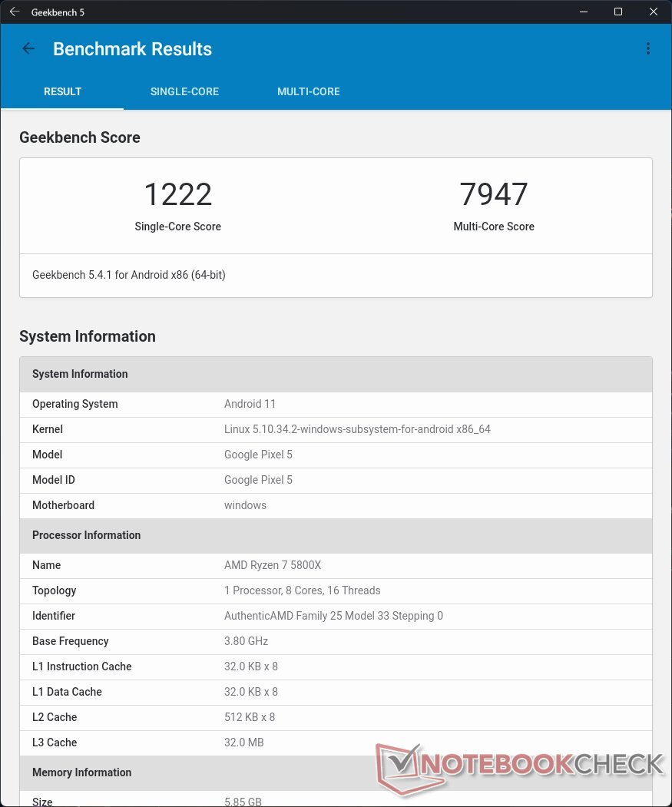
Task: Click the Identifier label
Action: tap(54, 616)
